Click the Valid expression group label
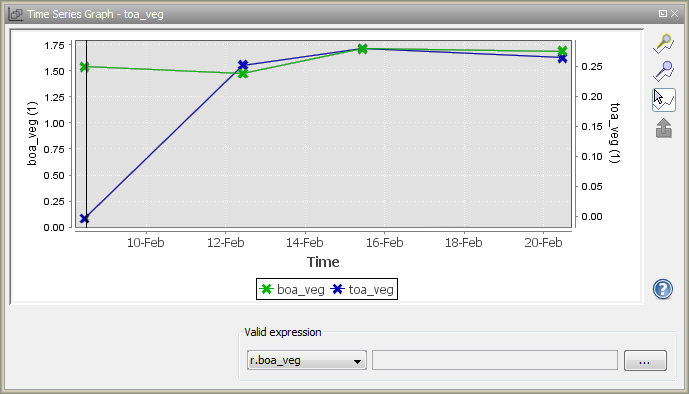Viewport: 689px width, 394px height. pyautogui.click(x=283, y=332)
